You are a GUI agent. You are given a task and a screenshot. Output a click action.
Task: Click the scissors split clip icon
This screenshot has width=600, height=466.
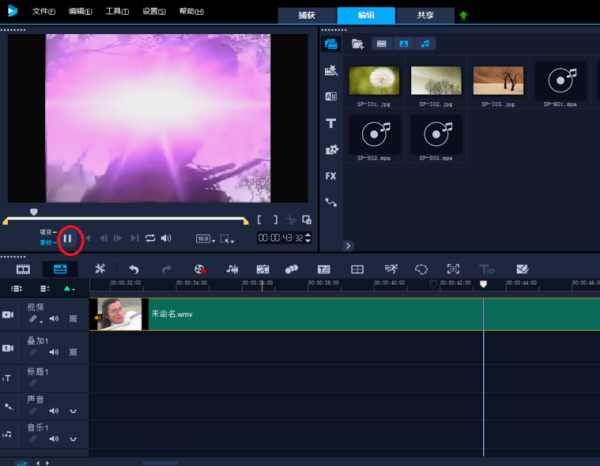click(x=291, y=220)
